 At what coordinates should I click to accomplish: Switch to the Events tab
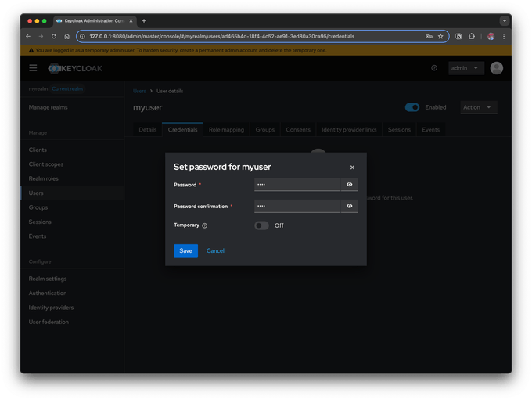pyautogui.click(x=430, y=130)
